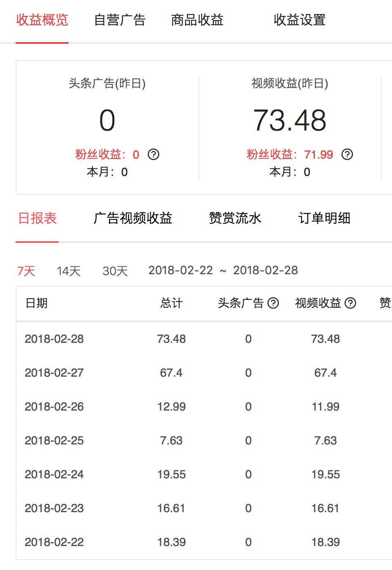
Task: Click 本月: 0 under 头条广告
Action: (x=107, y=172)
